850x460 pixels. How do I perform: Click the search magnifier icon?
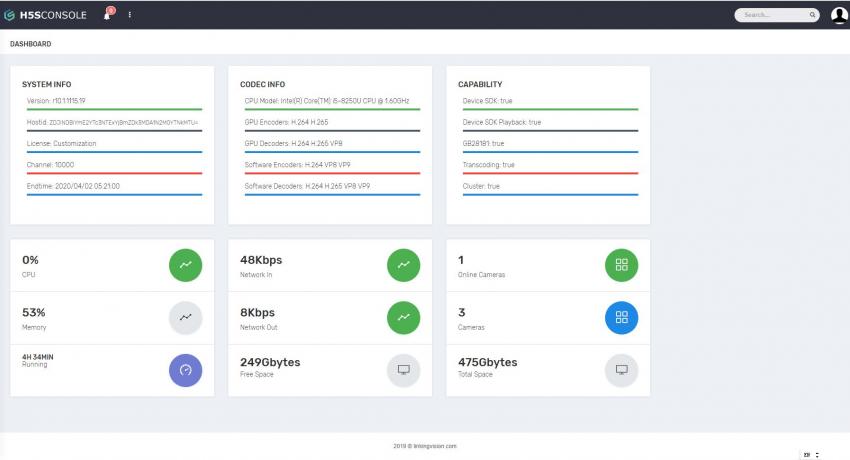click(811, 15)
